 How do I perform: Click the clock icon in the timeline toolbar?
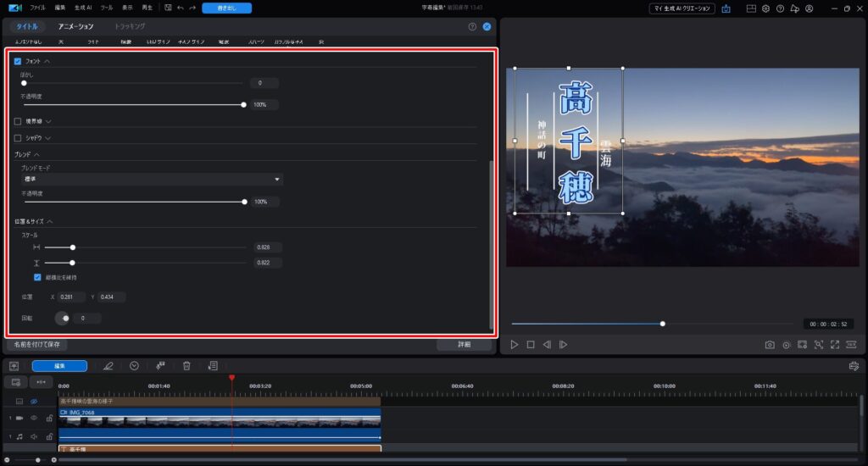click(134, 366)
